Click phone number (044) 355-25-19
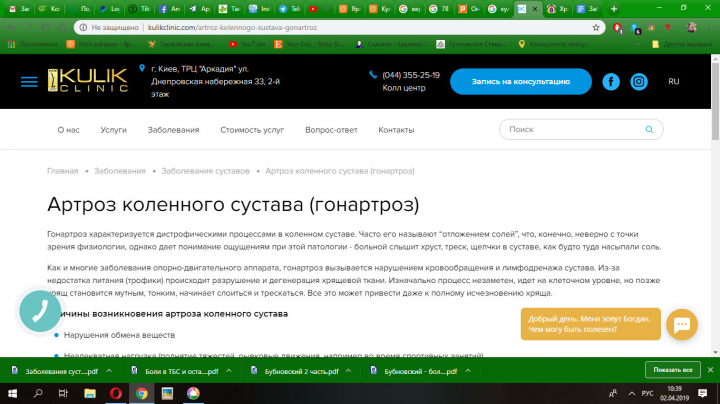Image resolution: width=720 pixels, height=404 pixels. (x=411, y=75)
